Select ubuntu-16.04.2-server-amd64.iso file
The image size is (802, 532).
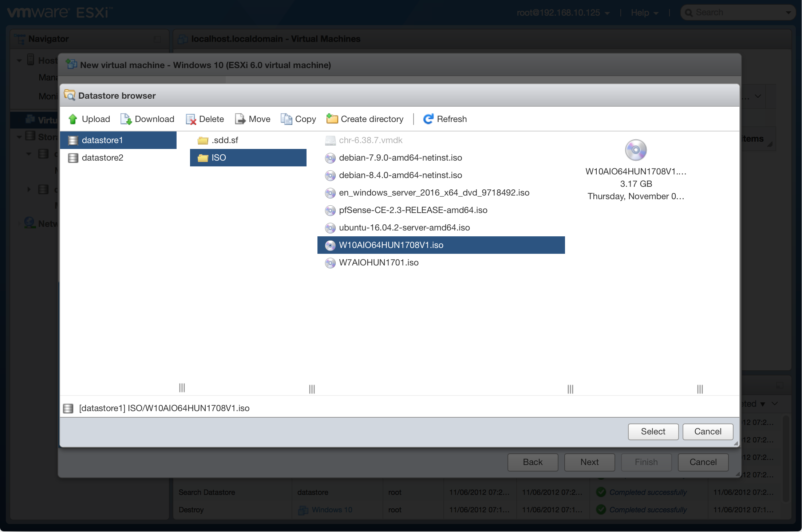click(441, 228)
